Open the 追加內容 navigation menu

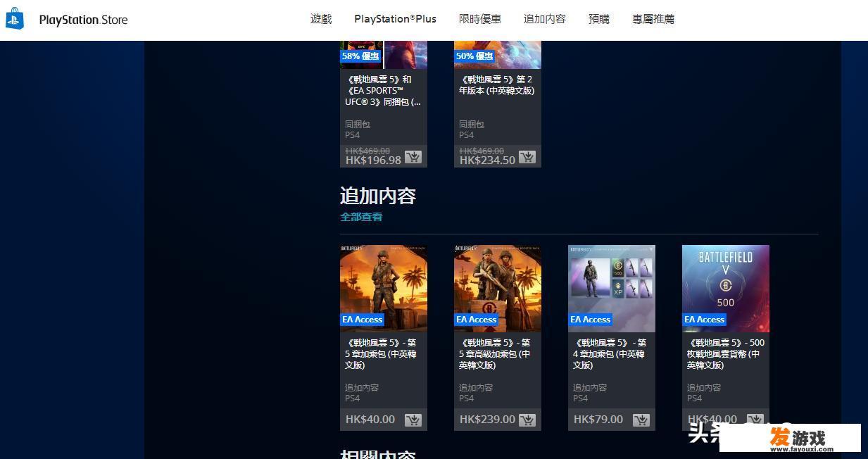click(x=545, y=19)
